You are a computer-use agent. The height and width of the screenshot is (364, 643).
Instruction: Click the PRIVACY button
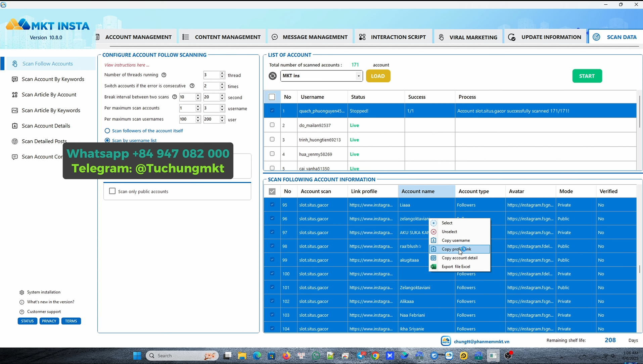point(49,321)
